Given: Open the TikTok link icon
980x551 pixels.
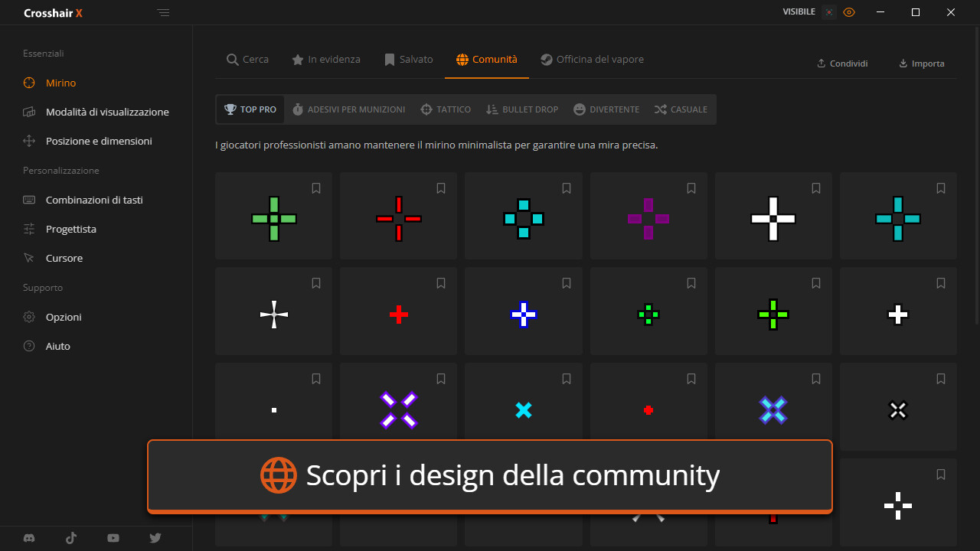Looking at the screenshot, I should (71, 538).
